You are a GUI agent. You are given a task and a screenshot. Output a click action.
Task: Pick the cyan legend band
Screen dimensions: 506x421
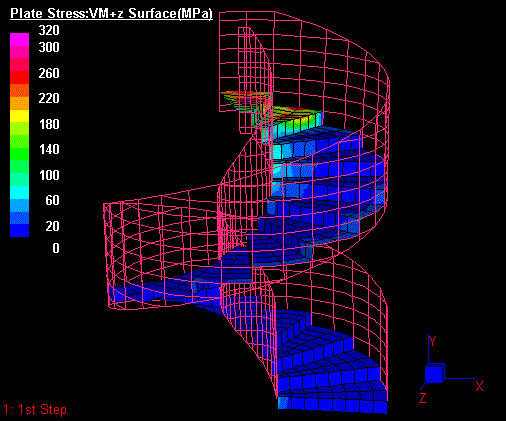(19, 192)
